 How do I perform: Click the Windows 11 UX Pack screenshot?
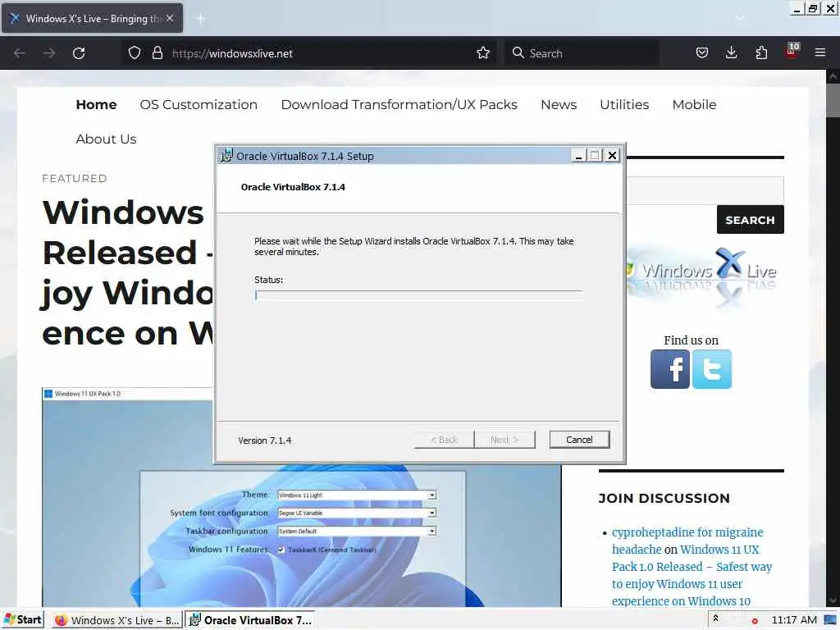302,535
